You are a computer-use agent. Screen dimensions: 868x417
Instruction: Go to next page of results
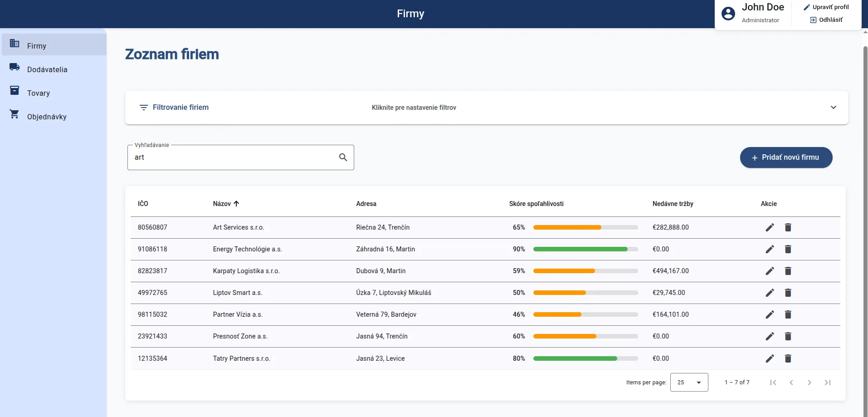(809, 383)
